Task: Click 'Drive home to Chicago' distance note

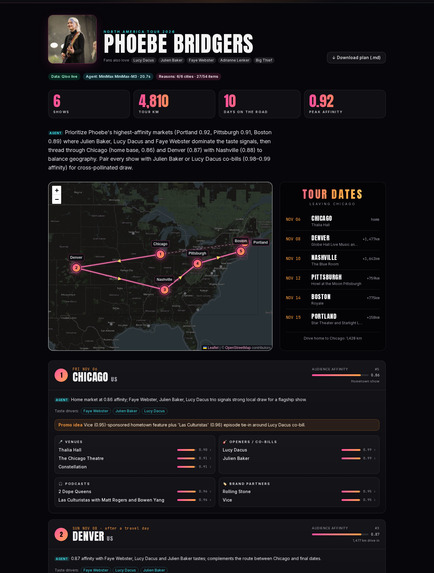Action: coord(332,338)
